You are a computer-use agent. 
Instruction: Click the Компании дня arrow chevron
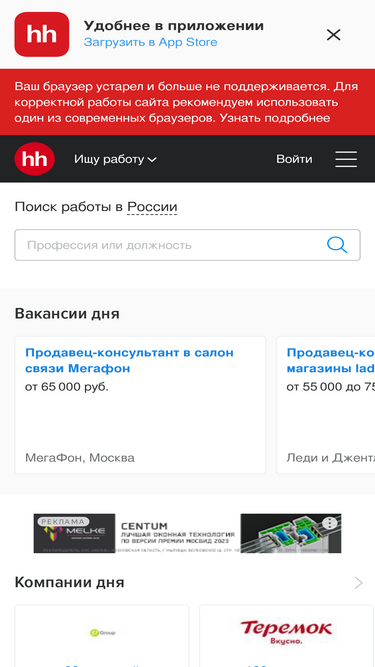pos(358,583)
